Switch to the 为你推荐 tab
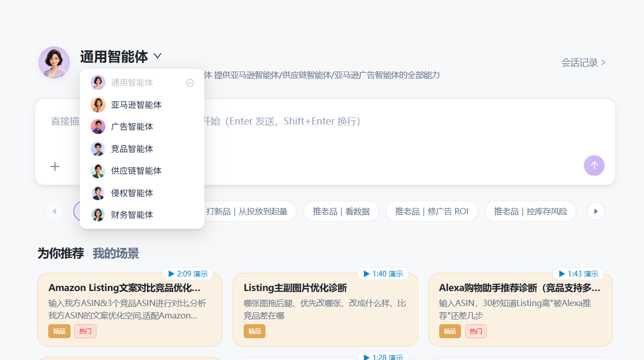 point(61,254)
